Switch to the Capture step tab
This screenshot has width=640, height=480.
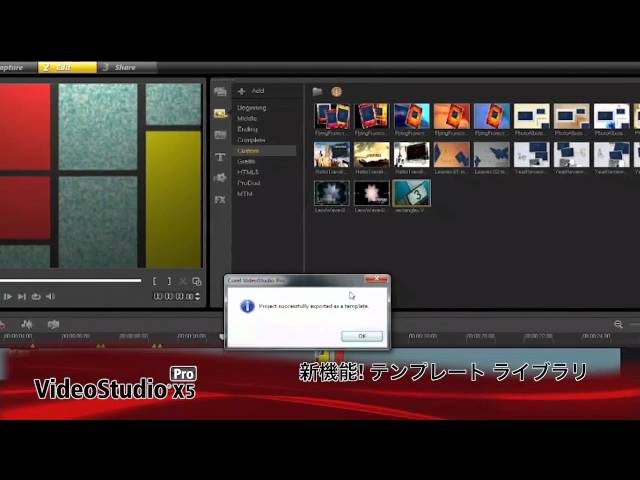coord(18,67)
